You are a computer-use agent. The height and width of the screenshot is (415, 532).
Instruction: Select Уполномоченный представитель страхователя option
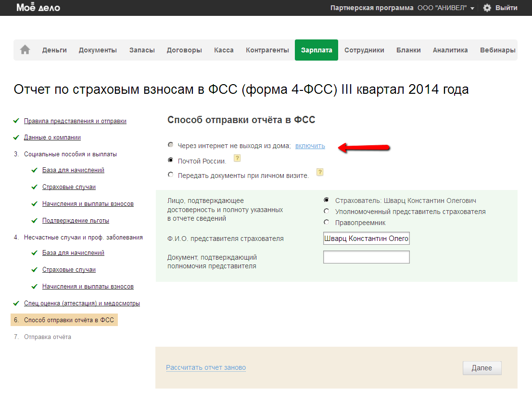pos(327,211)
